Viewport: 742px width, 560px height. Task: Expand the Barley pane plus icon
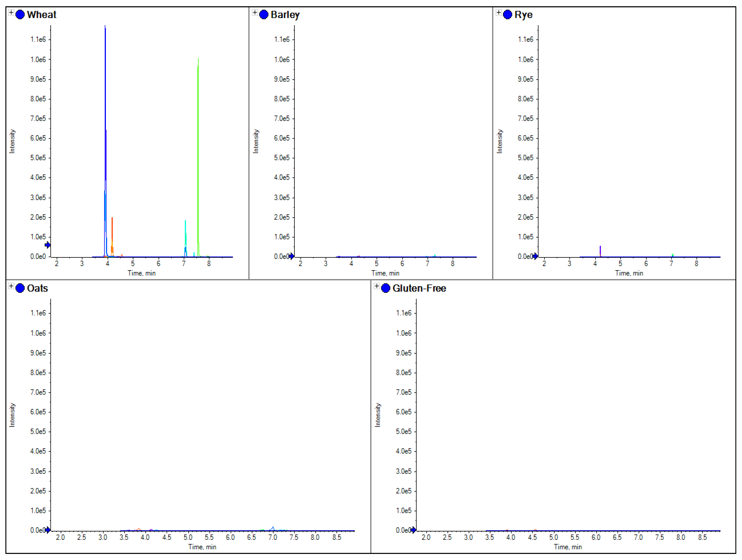tap(255, 13)
